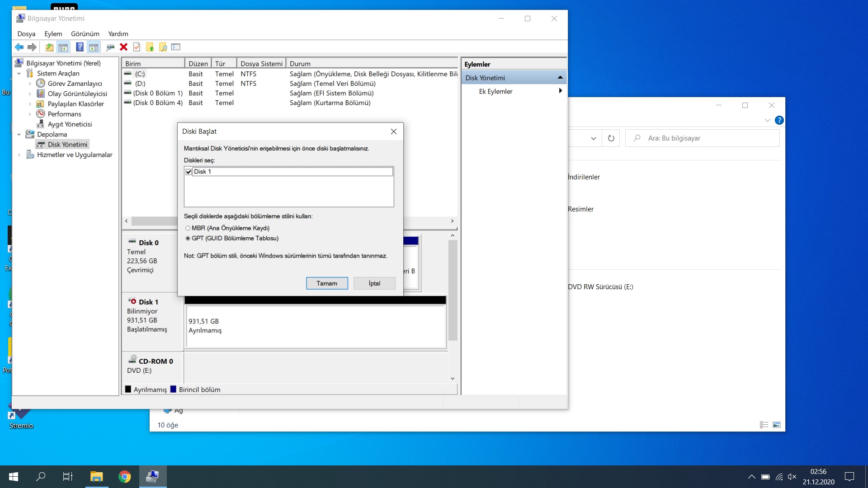Click the CD-ROM 0 drive icon
The height and width of the screenshot is (488, 868).
pos(132,359)
